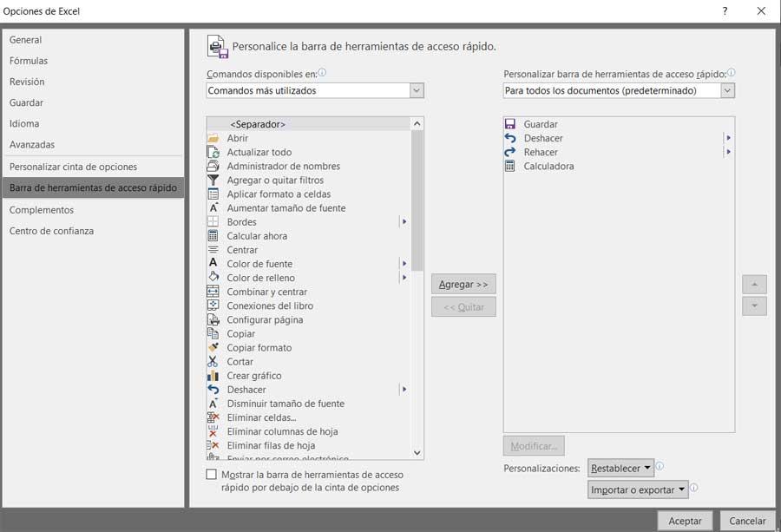Expand Deshacer submenu arrow in left list

[x=404, y=389]
